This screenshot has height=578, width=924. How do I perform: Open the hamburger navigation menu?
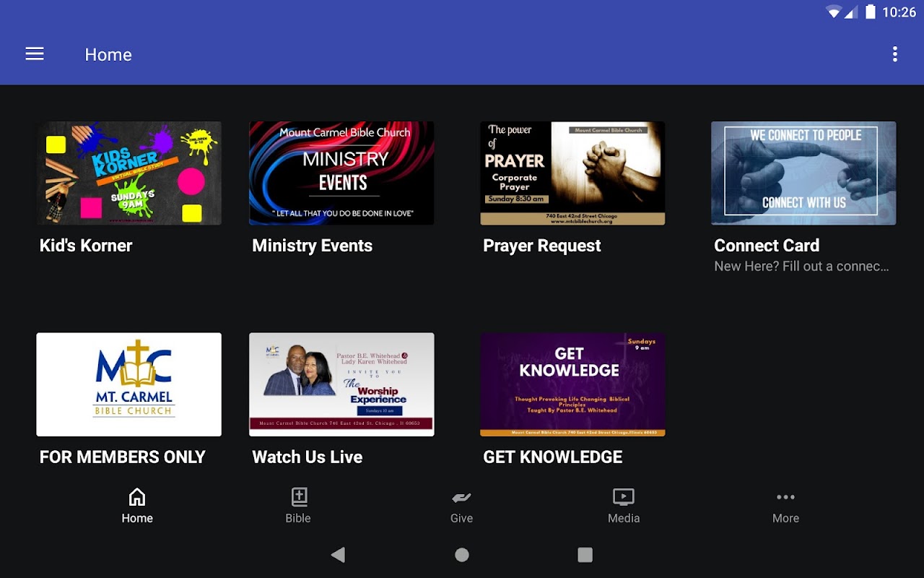point(35,54)
